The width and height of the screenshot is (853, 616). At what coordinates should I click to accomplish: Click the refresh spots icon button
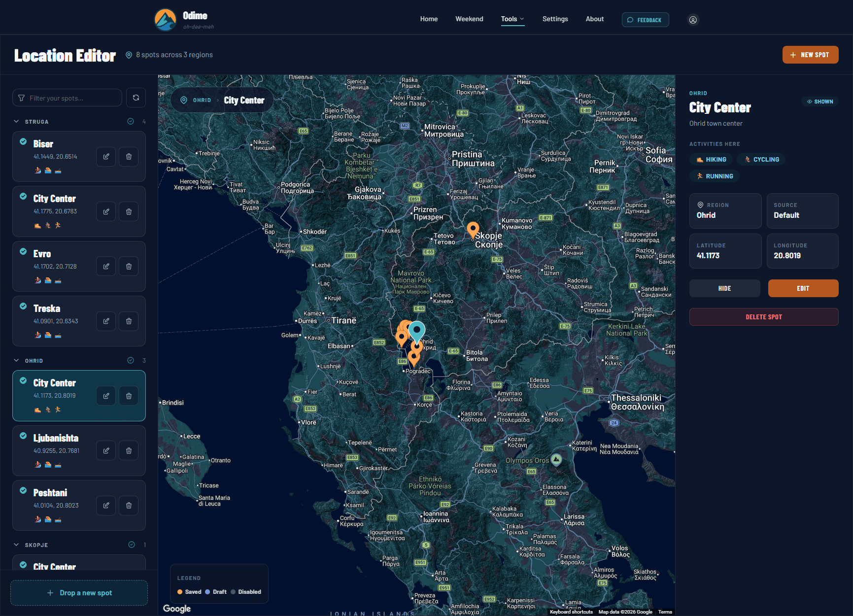(x=136, y=98)
